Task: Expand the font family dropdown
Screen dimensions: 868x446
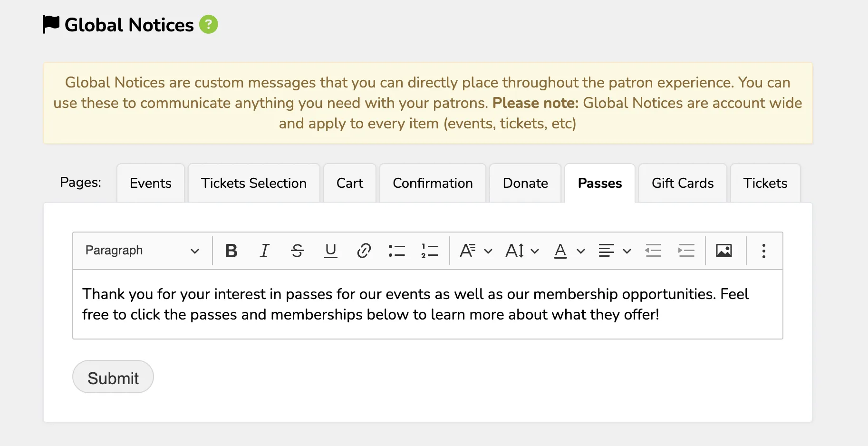Action: [476, 251]
